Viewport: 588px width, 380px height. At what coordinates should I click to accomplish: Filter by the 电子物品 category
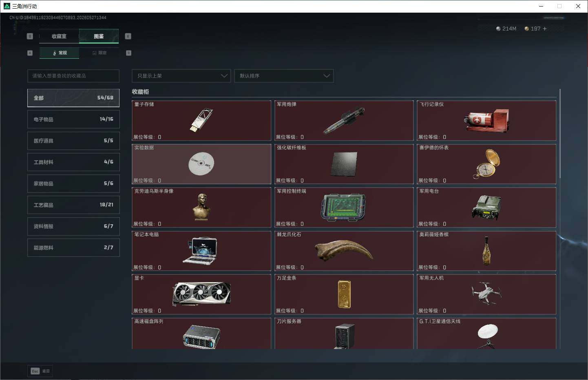[73, 119]
